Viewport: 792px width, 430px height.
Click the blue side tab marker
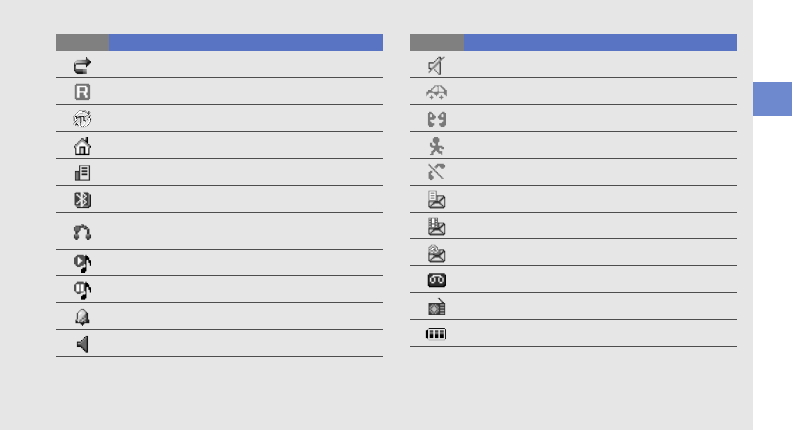tap(770, 99)
